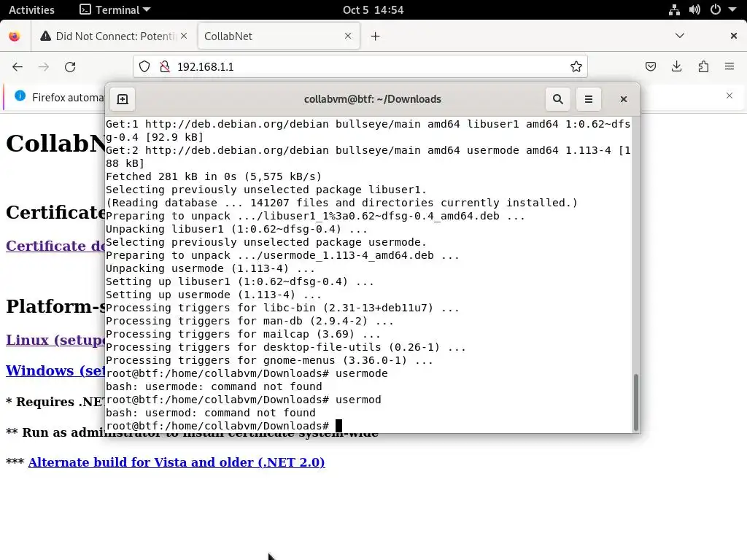747x560 pixels.
Task: Open the terminal hamburger menu
Action: (x=589, y=99)
